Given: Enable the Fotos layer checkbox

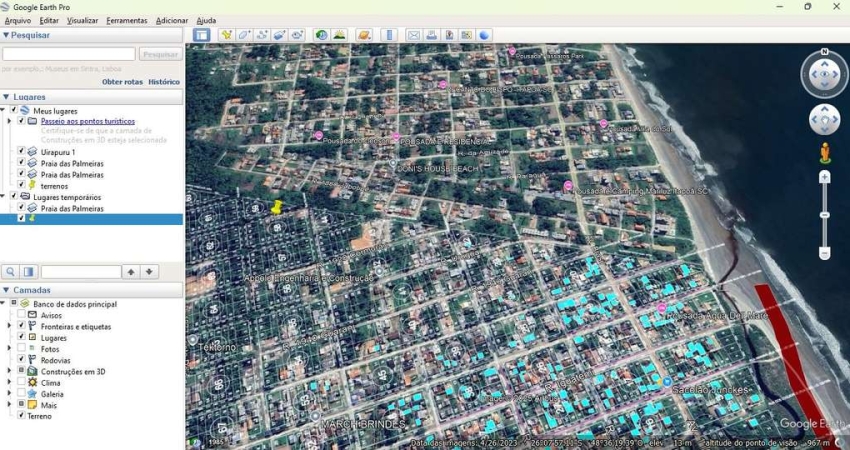Looking at the screenshot, I should click(x=21, y=348).
